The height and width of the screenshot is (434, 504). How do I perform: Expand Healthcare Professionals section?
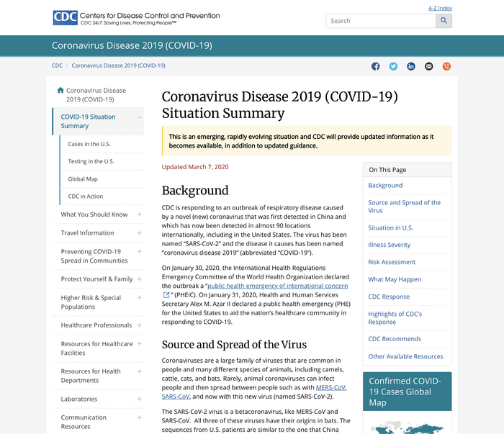coord(139,325)
